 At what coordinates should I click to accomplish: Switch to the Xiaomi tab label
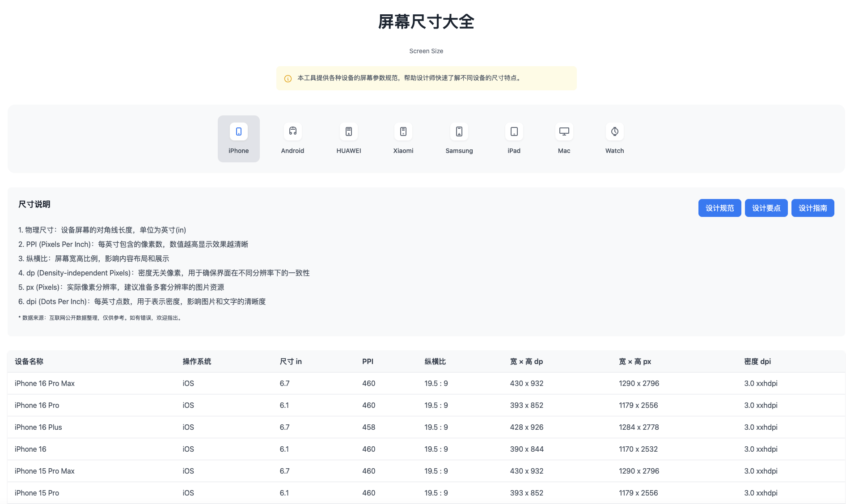click(403, 151)
